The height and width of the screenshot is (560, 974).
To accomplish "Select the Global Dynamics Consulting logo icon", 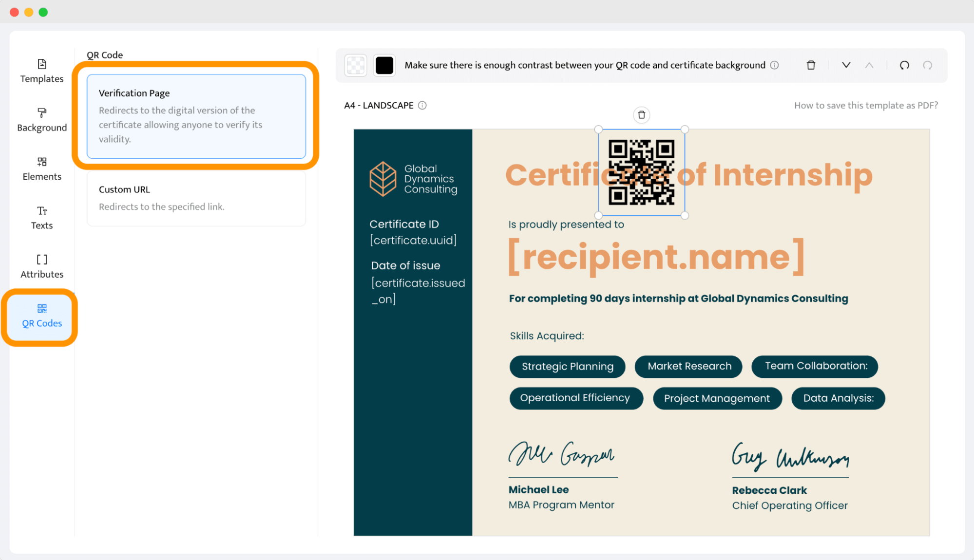I will [383, 179].
